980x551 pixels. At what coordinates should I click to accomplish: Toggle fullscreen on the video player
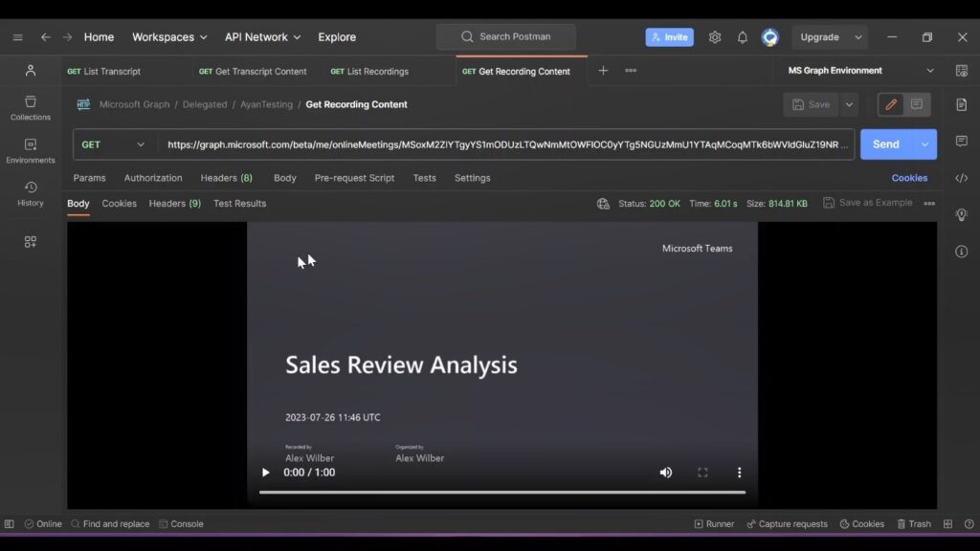pyautogui.click(x=702, y=472)
